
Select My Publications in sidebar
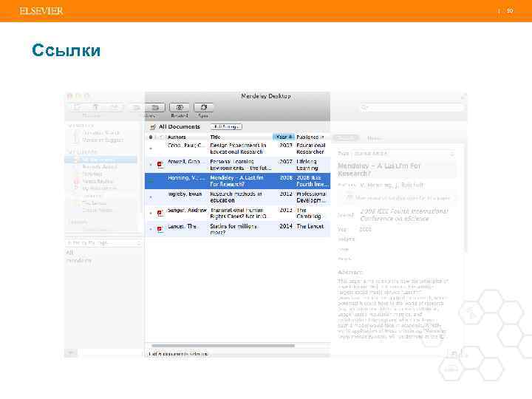100,188
